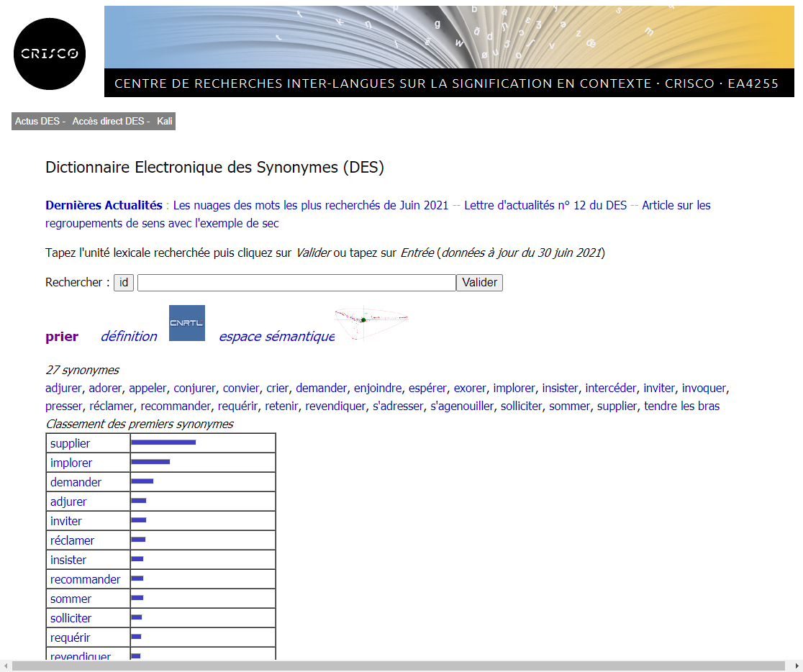The image size is (803, 672).
Task: Click demander in the ranking table
Action: click(76, 483)
